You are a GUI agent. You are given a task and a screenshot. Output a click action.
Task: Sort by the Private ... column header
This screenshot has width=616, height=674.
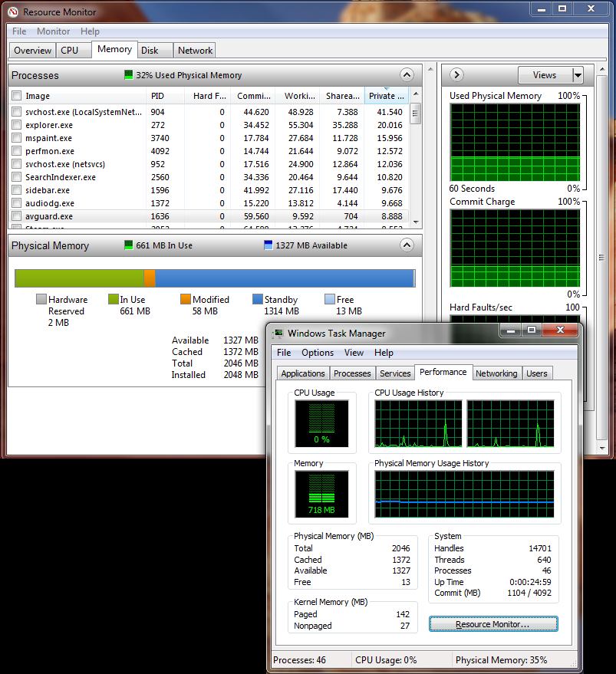(387, 96)
